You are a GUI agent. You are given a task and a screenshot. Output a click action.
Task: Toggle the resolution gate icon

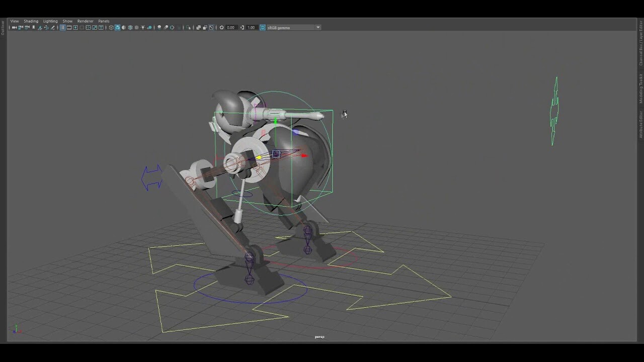75,28
